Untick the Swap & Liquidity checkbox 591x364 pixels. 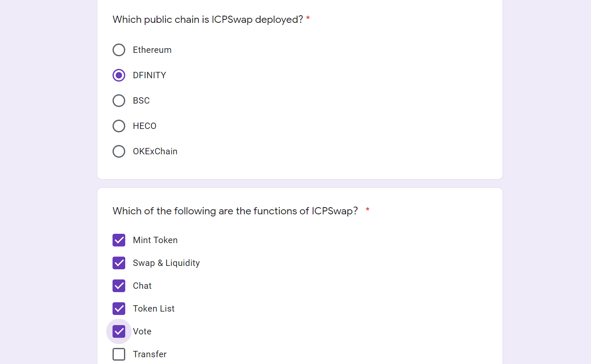tap(119, 263)
